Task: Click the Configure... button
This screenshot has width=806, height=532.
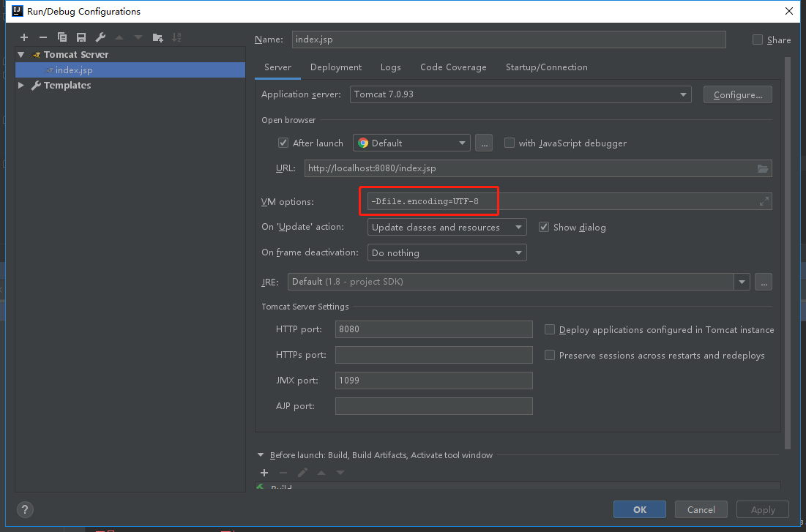Action: (738, 94)
